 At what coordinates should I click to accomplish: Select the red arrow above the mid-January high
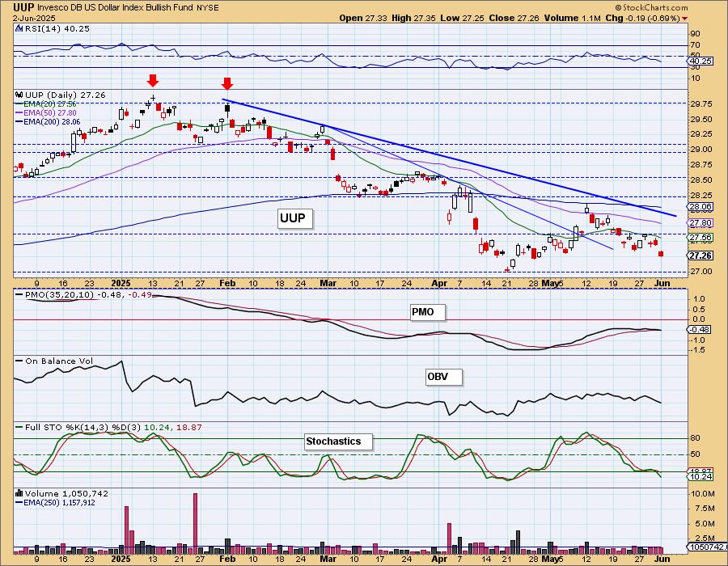tap(153, 81)
